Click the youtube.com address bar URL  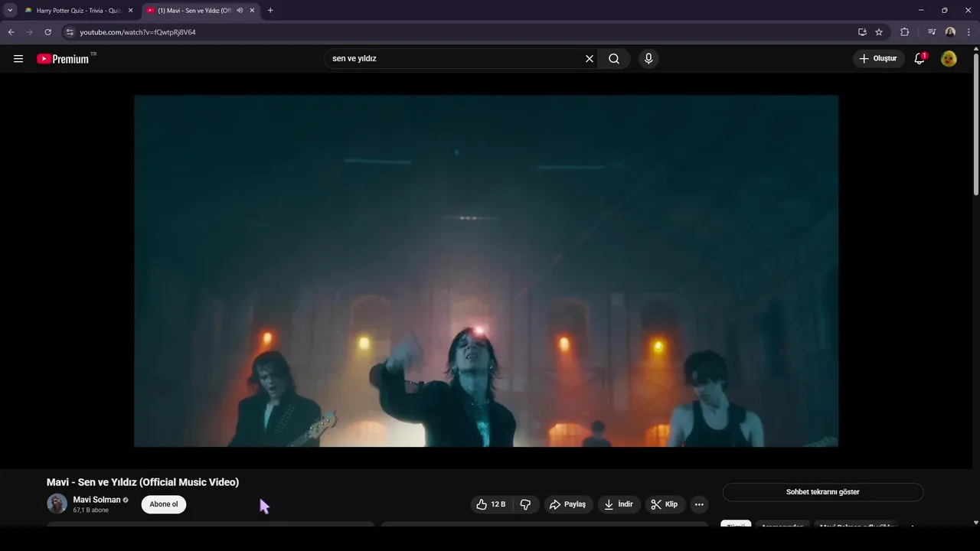pos(138,32)
